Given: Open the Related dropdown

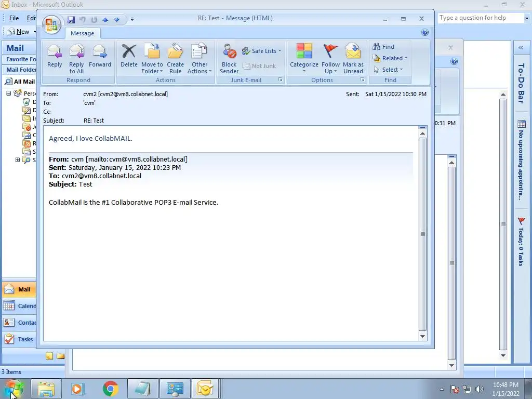Looking at the screenshot, I should point(390,58).
